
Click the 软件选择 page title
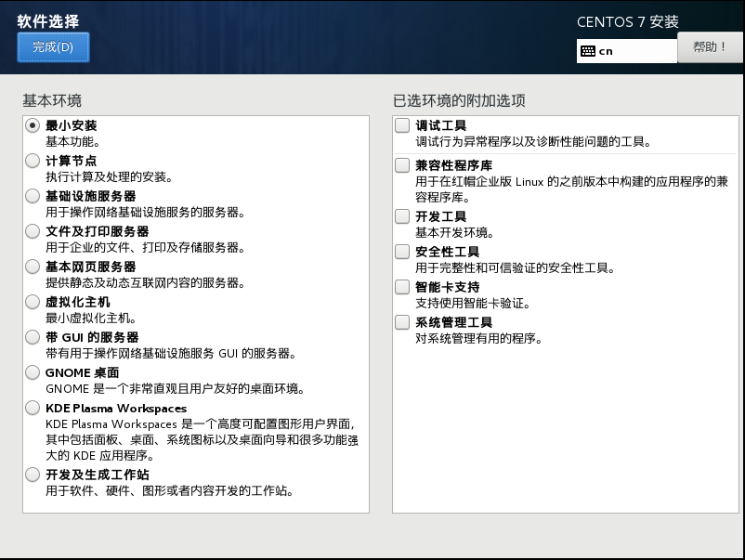point(48,21)
